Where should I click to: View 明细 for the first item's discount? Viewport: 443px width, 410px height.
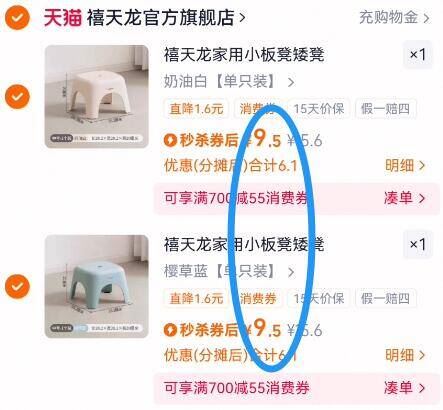pyautogui.click(x=405, y=165)
